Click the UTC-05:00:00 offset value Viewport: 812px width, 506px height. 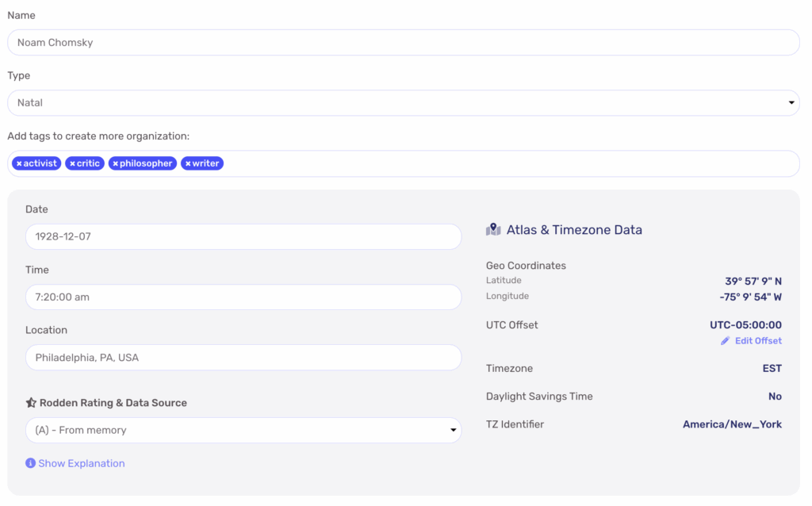[x=745, y=325]
